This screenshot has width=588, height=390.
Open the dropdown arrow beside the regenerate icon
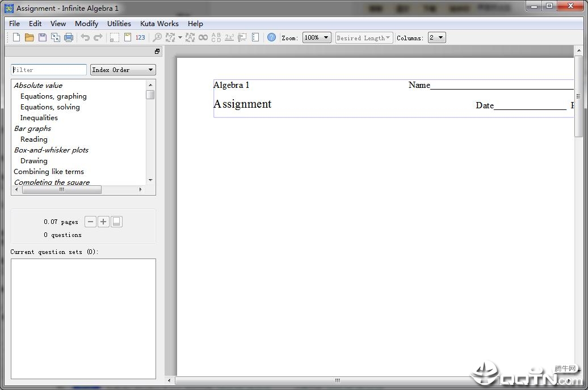click(180, 37)
